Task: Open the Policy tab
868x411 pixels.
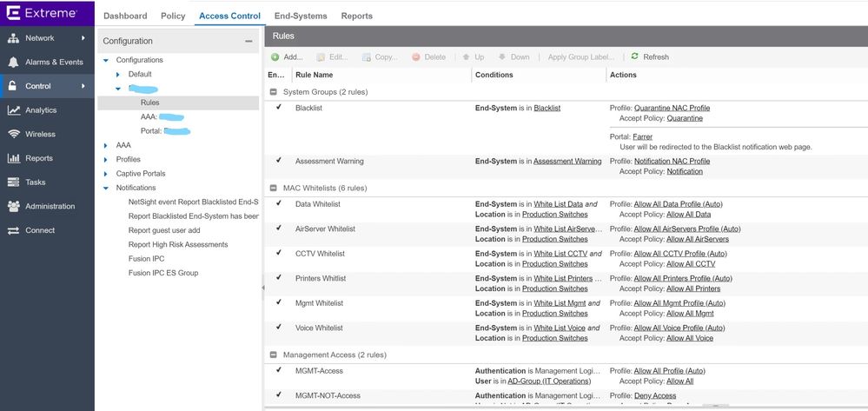Action: coord(173,16)
